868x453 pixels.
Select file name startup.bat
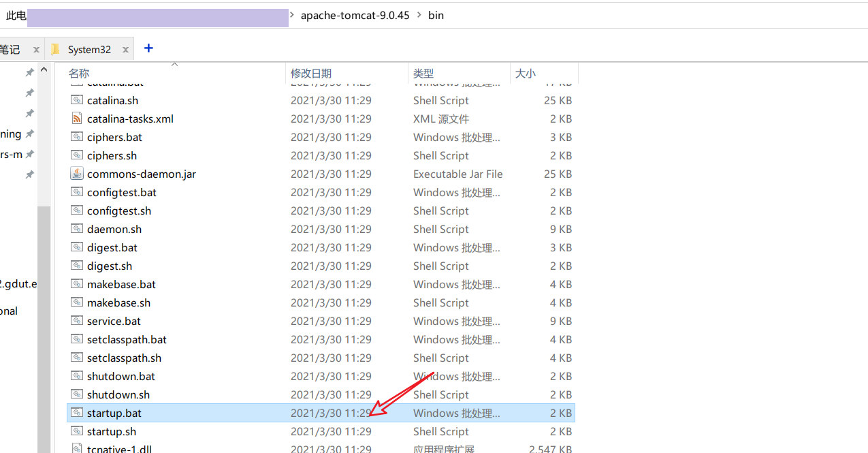tap(114, 413)
